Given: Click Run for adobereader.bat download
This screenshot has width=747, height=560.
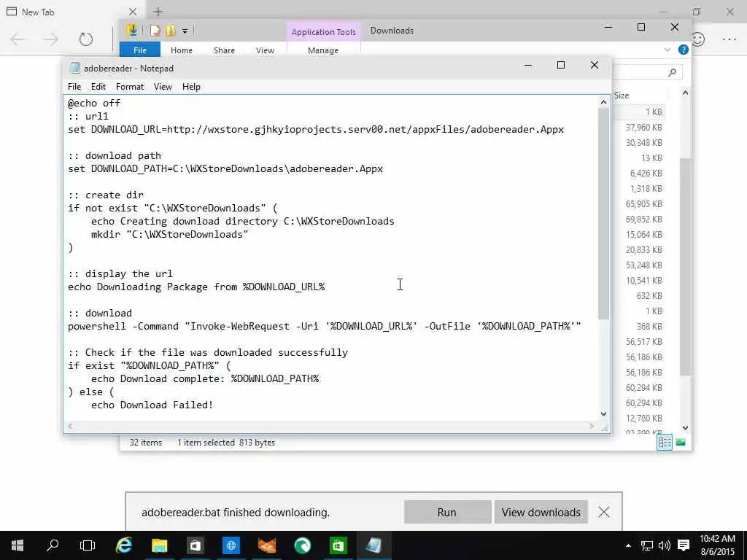Looking at the screenshot, I should coord(447,512).
